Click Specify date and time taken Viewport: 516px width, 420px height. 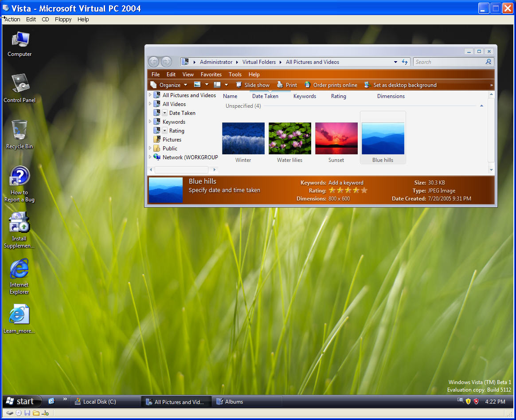pos(224,190)
